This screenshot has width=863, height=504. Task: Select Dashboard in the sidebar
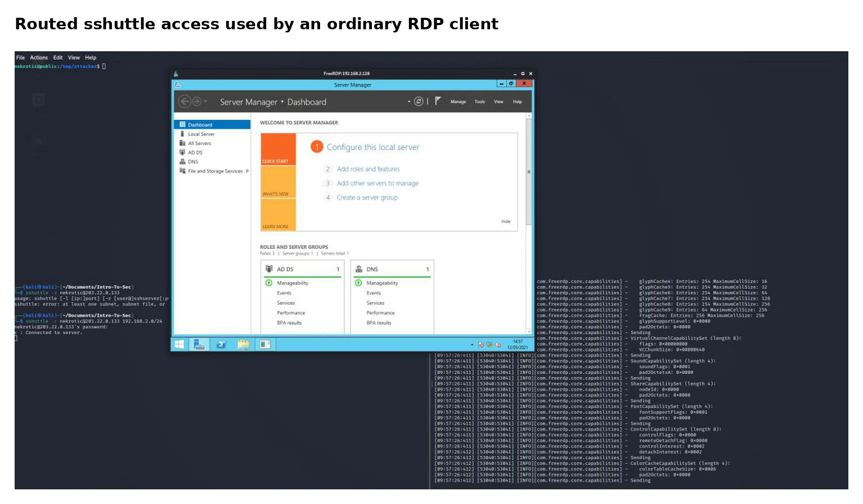(212, 124)
